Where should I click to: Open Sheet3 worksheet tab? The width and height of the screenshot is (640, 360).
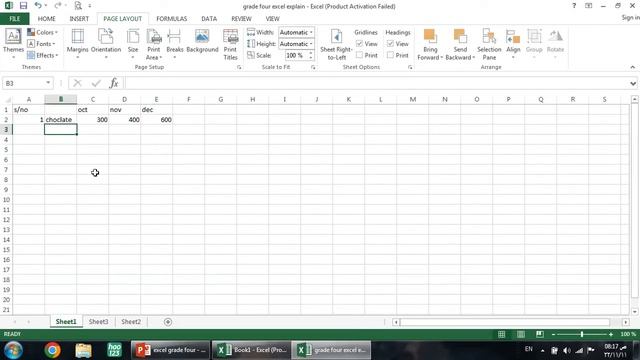[99, 322]
